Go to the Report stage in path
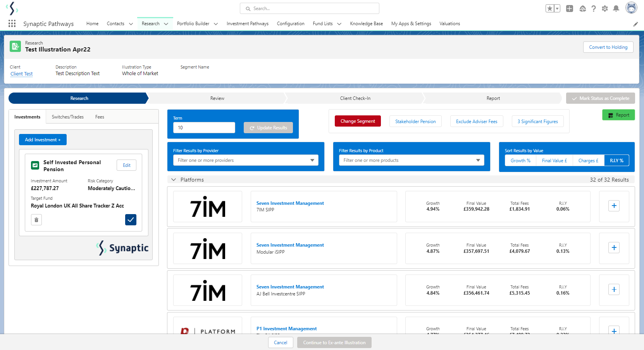 pyautogui.click(x=493, y=98)
